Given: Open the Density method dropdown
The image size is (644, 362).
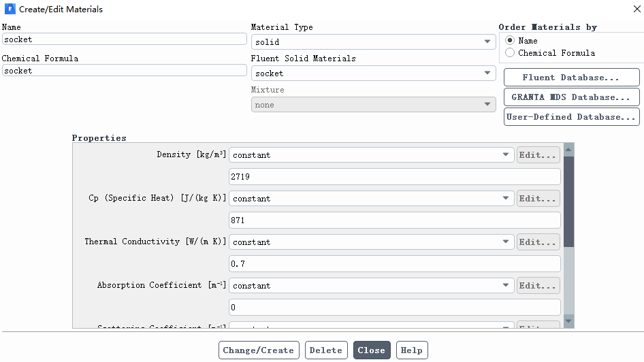Looking at the screenshot, I should point(371,154).
